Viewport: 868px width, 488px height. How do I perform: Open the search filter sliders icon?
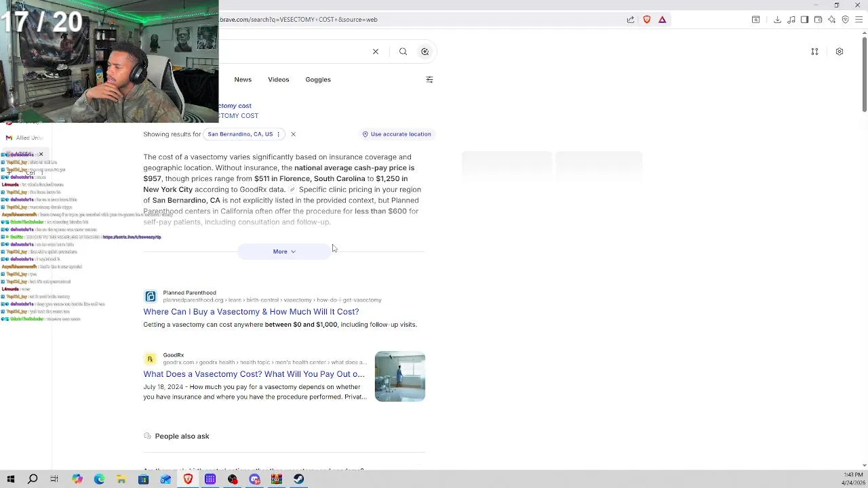pos(429,79)
